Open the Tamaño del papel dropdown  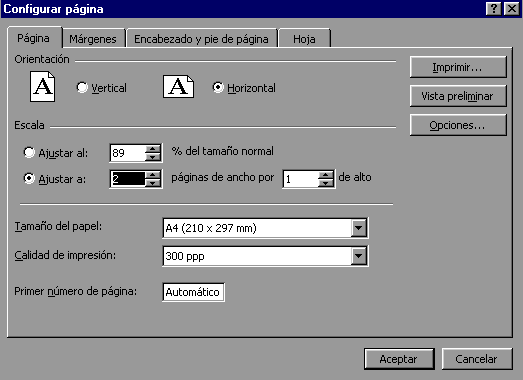tap(359, 228)
